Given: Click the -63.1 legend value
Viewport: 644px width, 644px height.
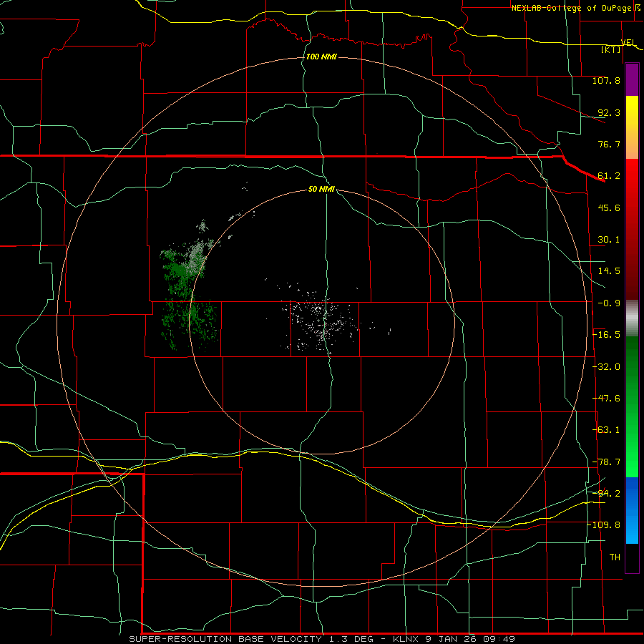Looking at the screenshot, I should [606, 430].
